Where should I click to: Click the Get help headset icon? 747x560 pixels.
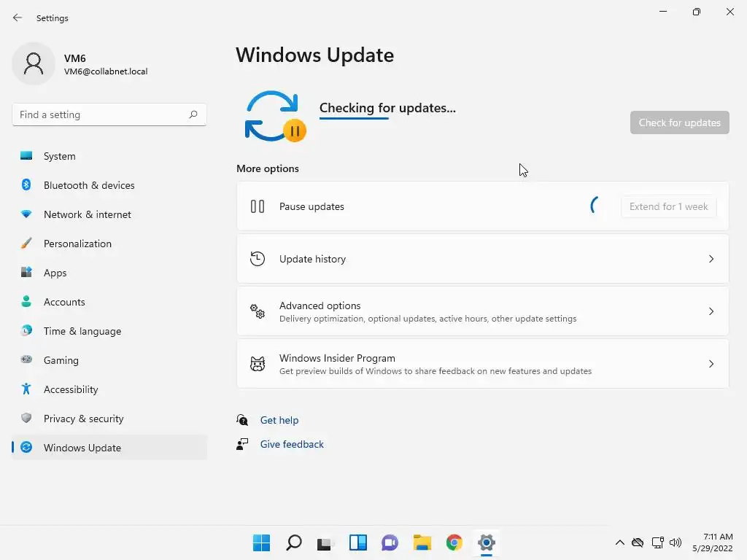click(242, 420)
